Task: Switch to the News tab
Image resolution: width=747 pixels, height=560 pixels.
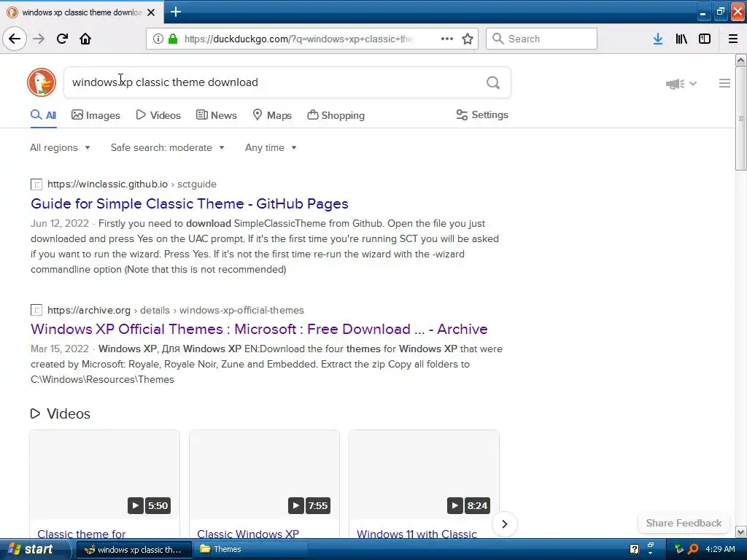Action: tap(217, 115)
